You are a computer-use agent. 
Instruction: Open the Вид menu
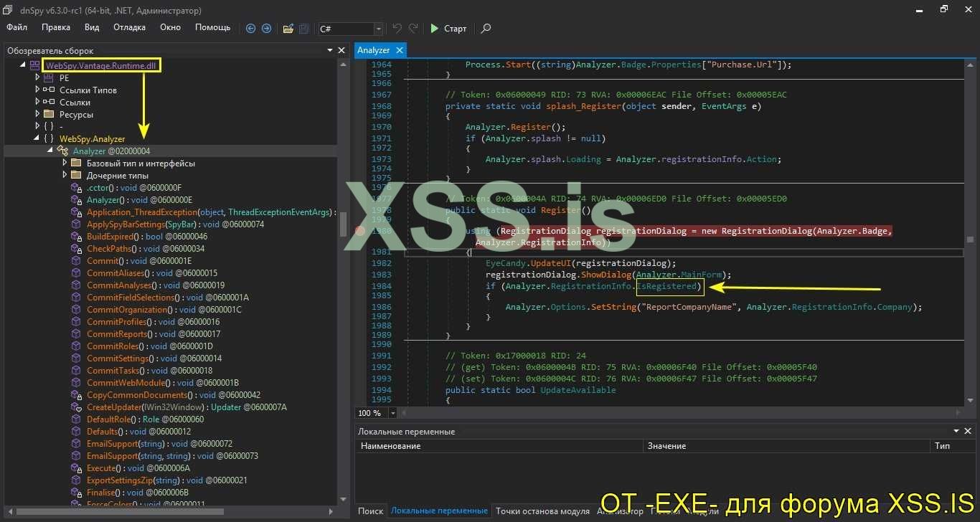tap(92, 28)
